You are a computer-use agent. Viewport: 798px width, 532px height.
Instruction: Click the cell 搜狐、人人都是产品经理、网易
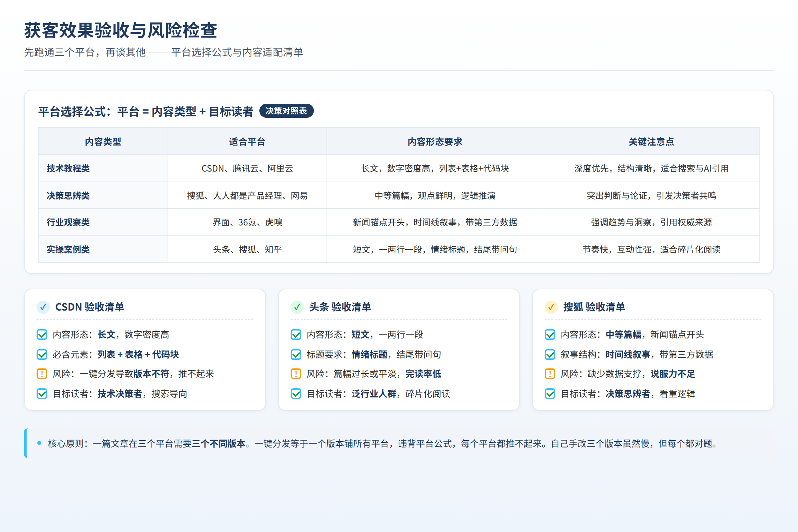[247, 196]
